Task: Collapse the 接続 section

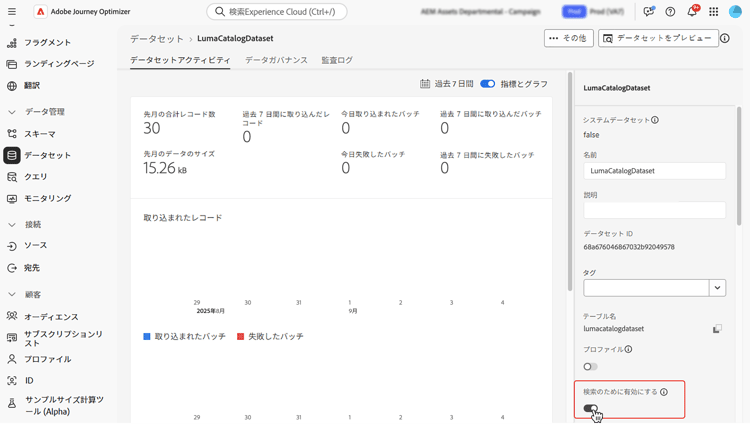Action: click(12, 224)
